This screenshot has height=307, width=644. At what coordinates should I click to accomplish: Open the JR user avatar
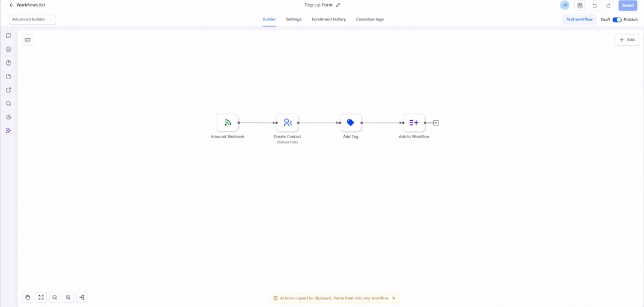point(565,5)
